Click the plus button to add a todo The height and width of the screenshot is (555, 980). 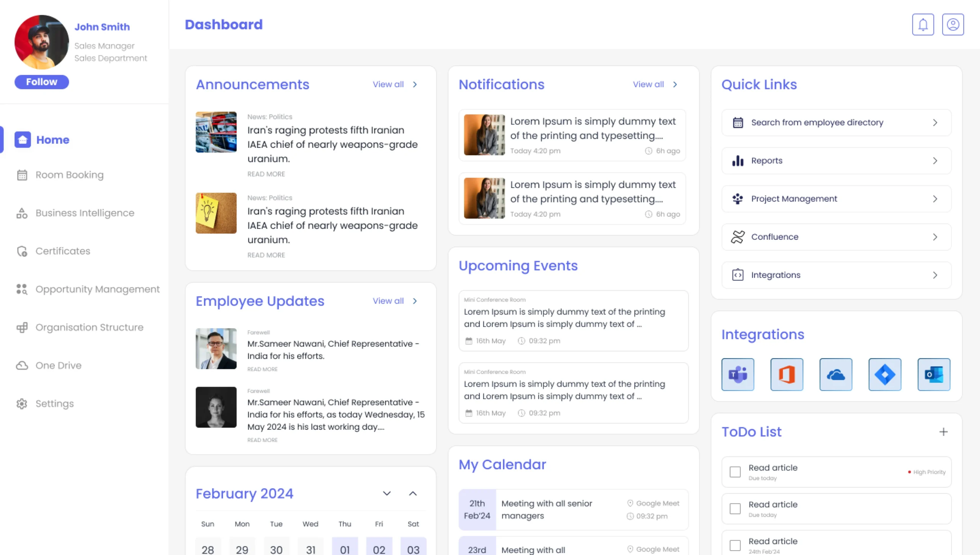click(943, 432)
